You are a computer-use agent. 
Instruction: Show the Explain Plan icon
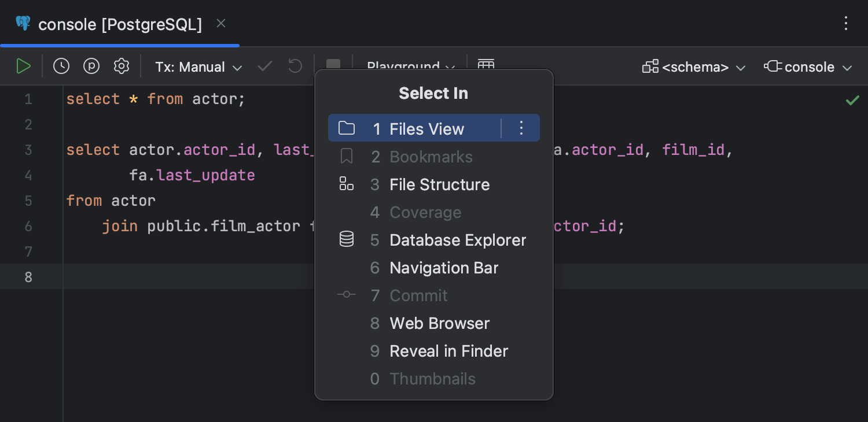[91, 66]
